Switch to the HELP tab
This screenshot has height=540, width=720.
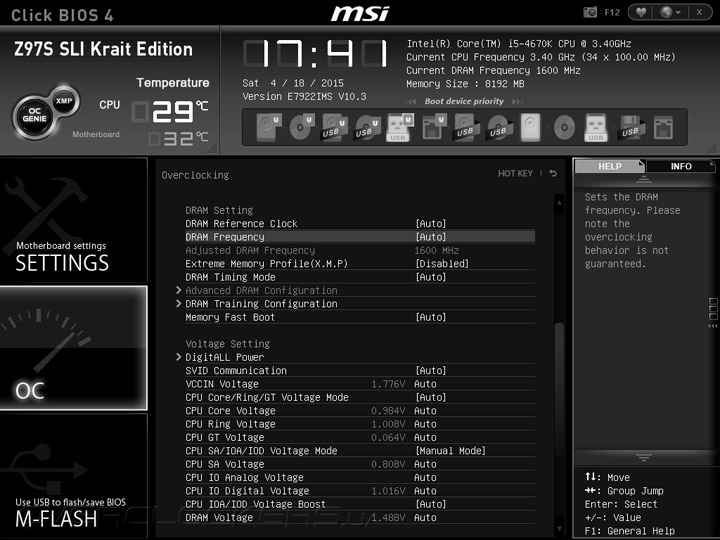click(610, 166)
